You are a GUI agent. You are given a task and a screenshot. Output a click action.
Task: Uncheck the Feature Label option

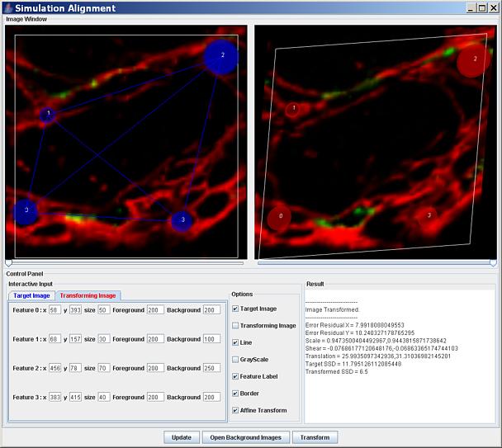pyautogui.click(x=235, y=376)
